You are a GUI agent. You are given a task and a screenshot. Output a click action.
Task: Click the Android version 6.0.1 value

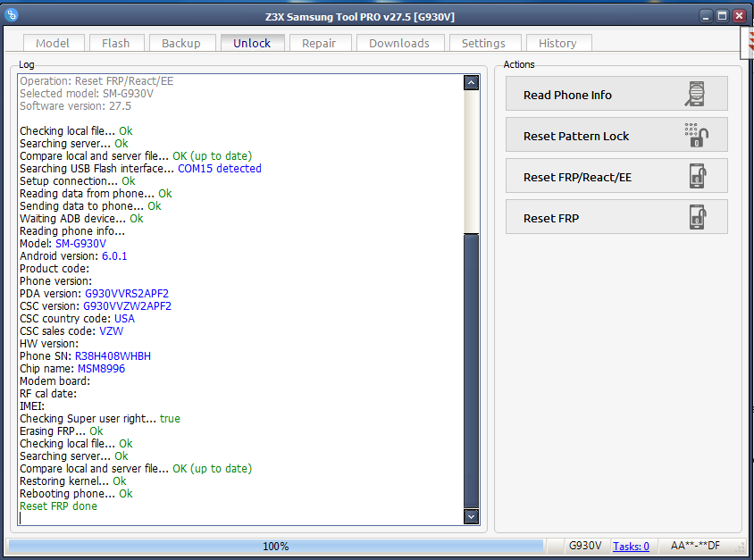pos(114,256)
